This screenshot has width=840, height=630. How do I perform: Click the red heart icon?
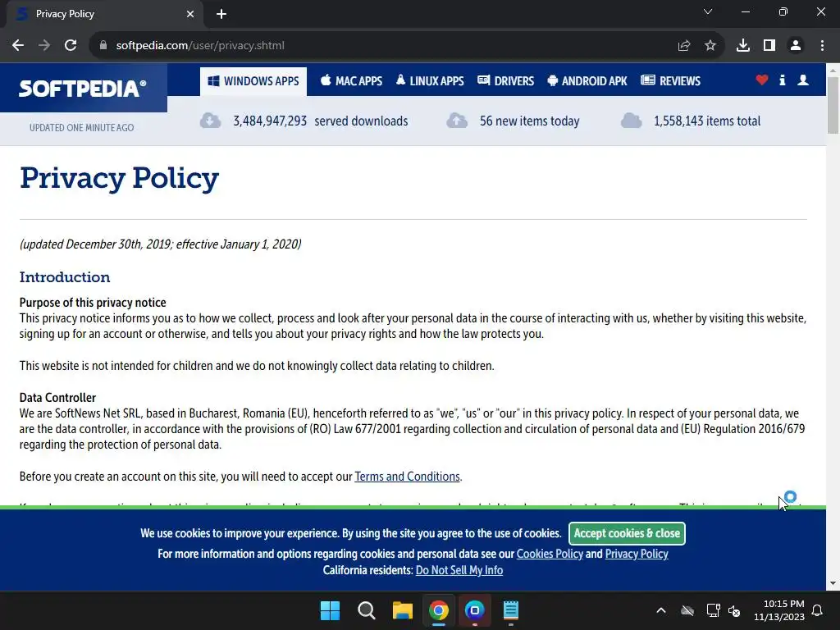point(762,80)
